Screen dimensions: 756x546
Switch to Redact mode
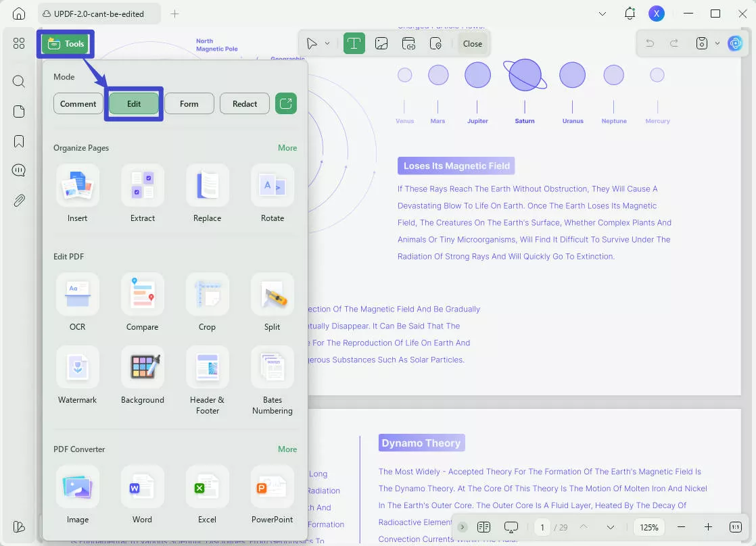click(x=244, y=103)
